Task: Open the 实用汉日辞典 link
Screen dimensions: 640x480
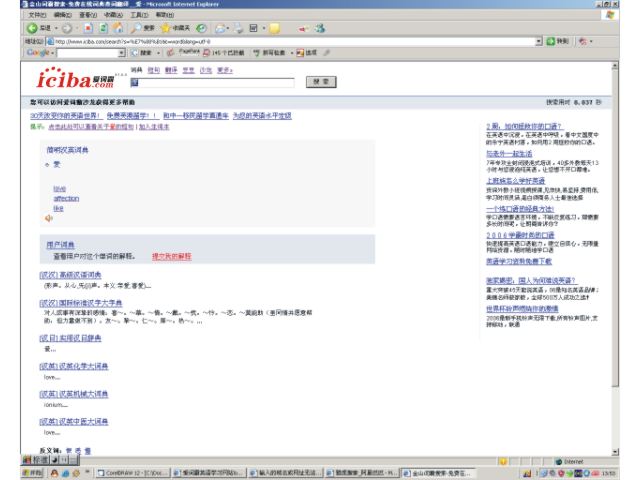Action: 70,338
